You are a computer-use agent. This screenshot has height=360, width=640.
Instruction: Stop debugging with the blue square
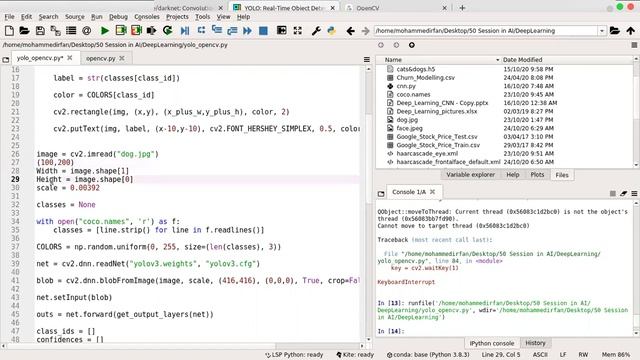(x=263, y=31)
